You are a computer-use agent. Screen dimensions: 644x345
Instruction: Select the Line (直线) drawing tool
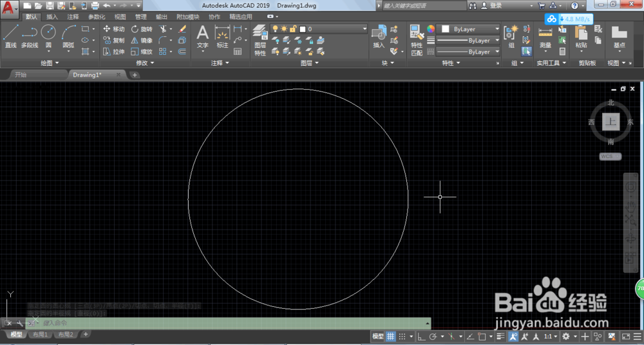click(x=11, y=35)
